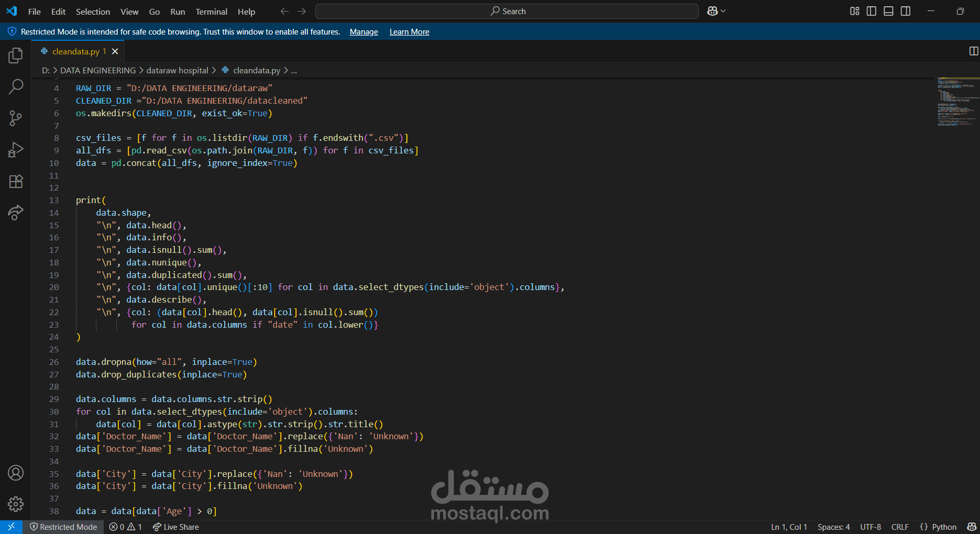Click the Ln 1, Col 1 indicator
The height and width of the screenshot is (534, 980).
click(789, 527)
